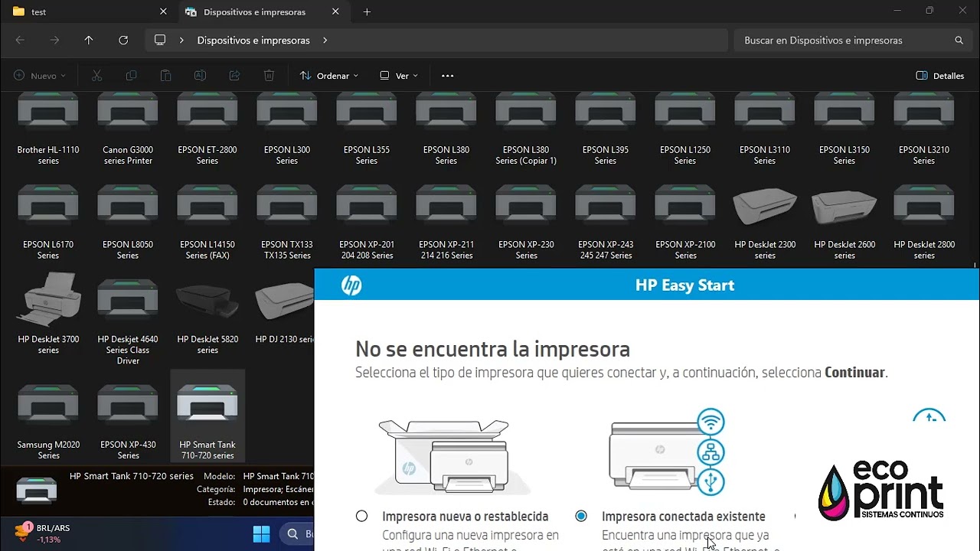The image size is (980, 551).
Task: Select the EPSON XP-243 245 247 Series printer
Action: [x=606, y=222]
